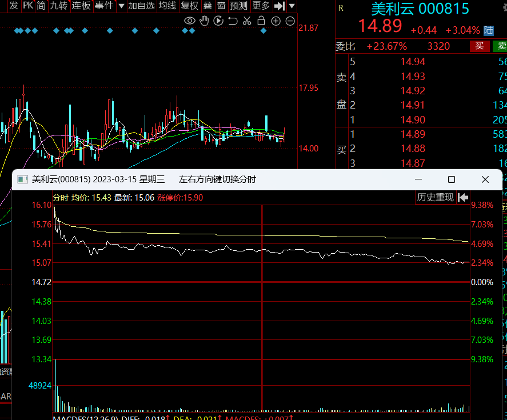Click the skip-to-end arrow toolbar icon
The image size is (507, 420).
(x=279, y=6)
